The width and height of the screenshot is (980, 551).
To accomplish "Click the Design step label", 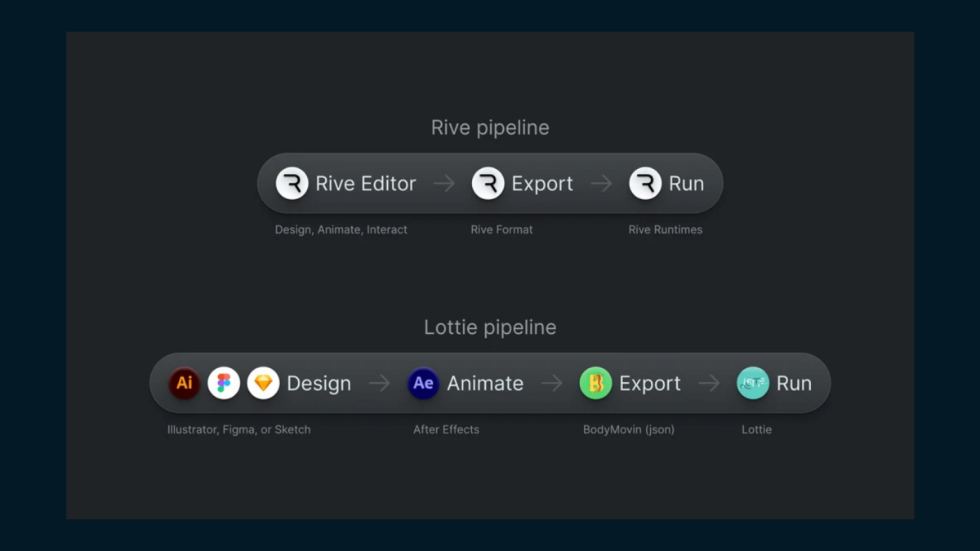I will click(318, 383).
